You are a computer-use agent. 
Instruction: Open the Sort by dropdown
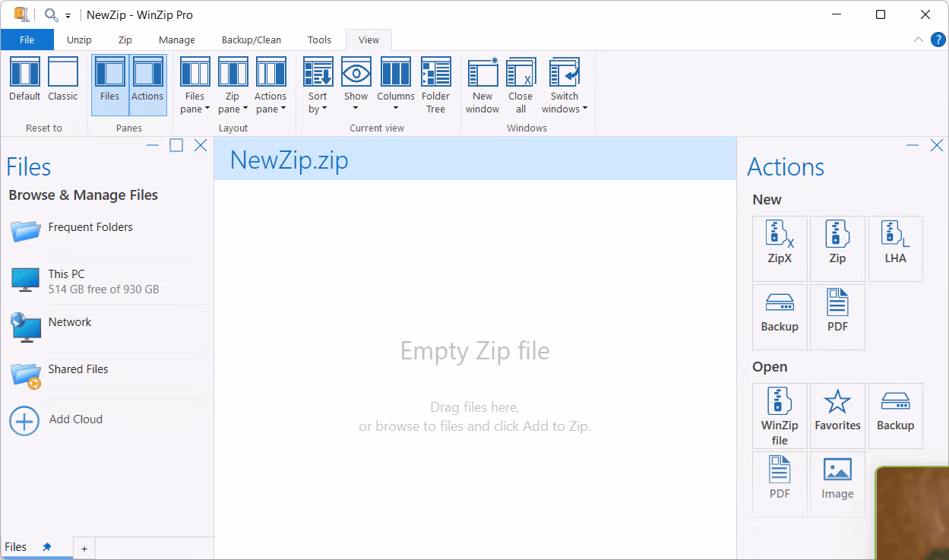[318, 84]
